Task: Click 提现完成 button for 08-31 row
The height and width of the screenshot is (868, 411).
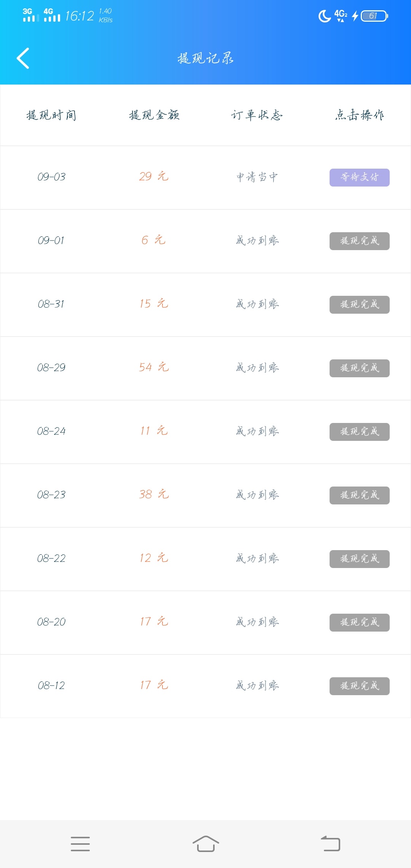Action: (x=360, y=305)
